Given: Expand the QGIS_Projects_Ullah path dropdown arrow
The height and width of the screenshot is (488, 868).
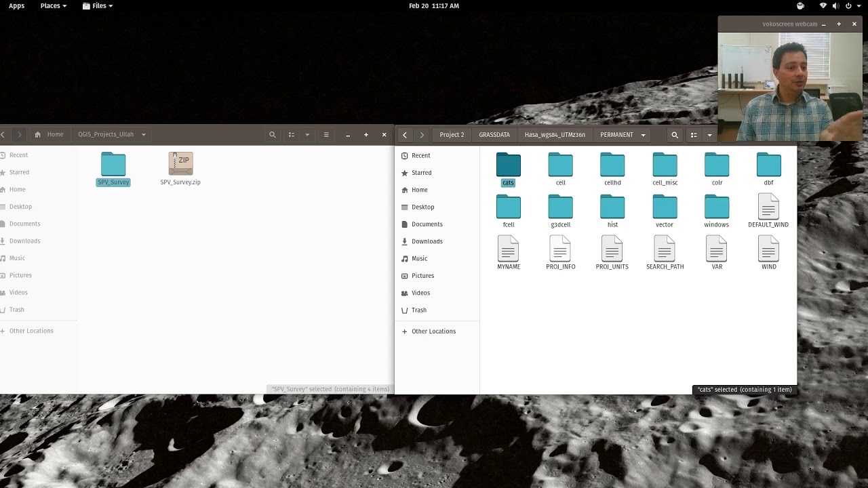Looking at the screenshot, I should click(144, 134).
